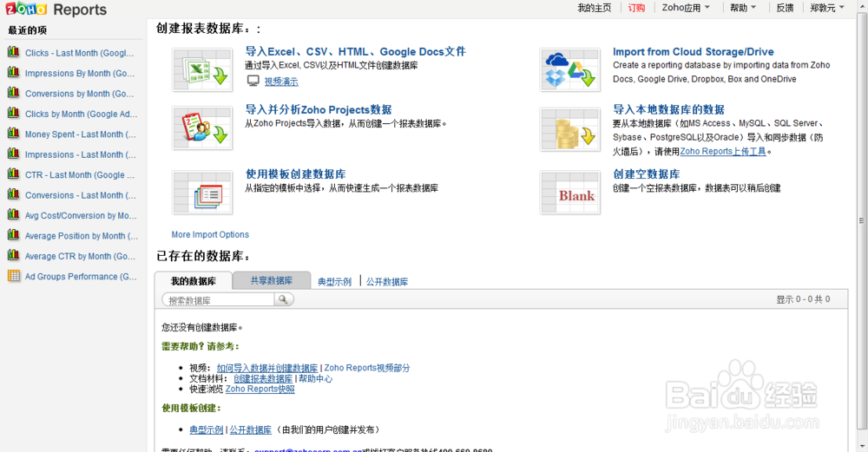The width and height of the screenshot is (868, 452).
Task: Click into the 搜索数据库 search field
Action: click(x=218, y=300)
